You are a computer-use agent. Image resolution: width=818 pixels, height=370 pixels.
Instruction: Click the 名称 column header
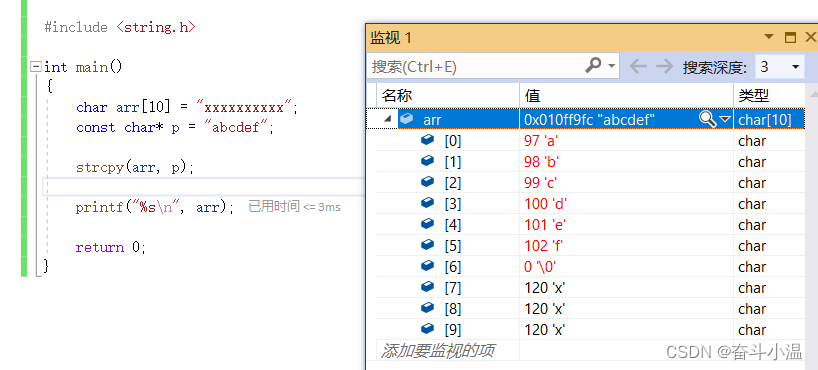tap(448, 95)
